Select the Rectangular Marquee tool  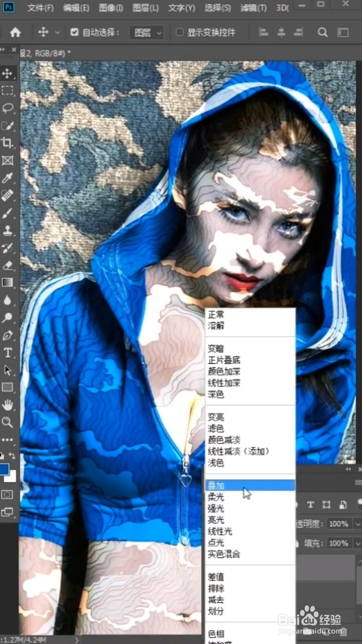click(7, 91)
